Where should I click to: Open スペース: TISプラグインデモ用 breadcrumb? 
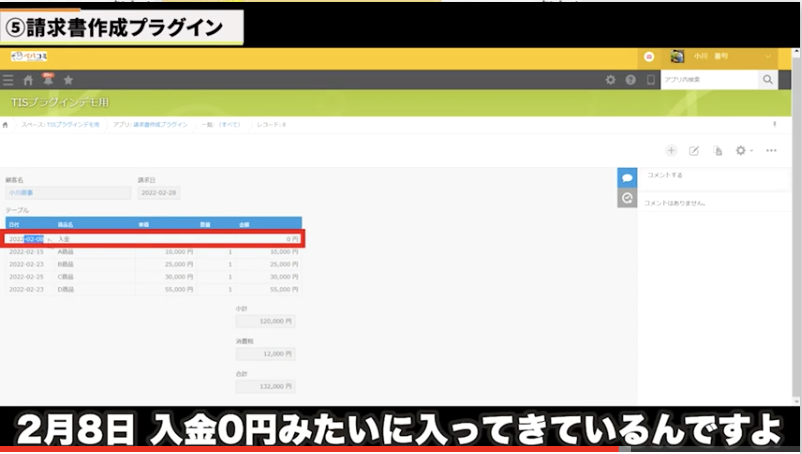tap(60, 125)
